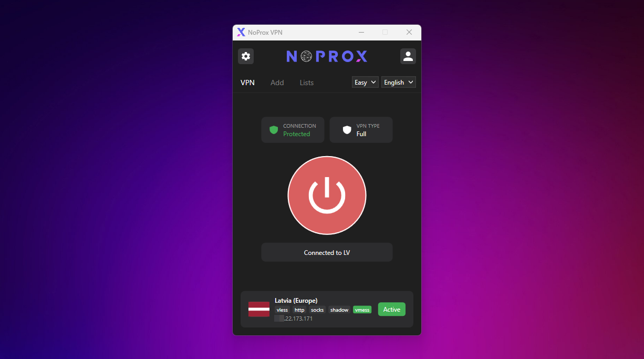Select the VPN tab
Viewport: 644px width, 359px height.
point(247,83)
